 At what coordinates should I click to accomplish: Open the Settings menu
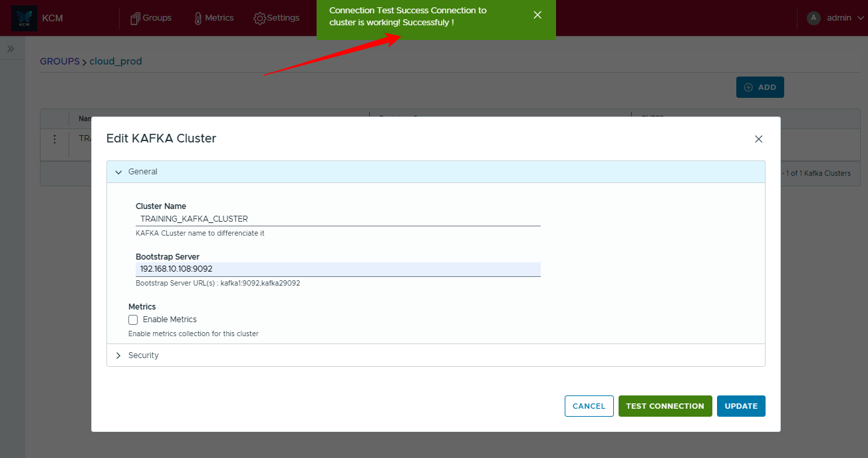tap(277, 18)
